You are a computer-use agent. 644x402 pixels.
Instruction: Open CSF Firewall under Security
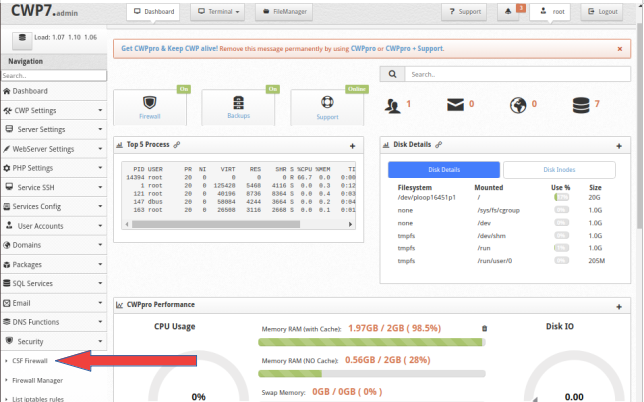click(x=30, y=361)
